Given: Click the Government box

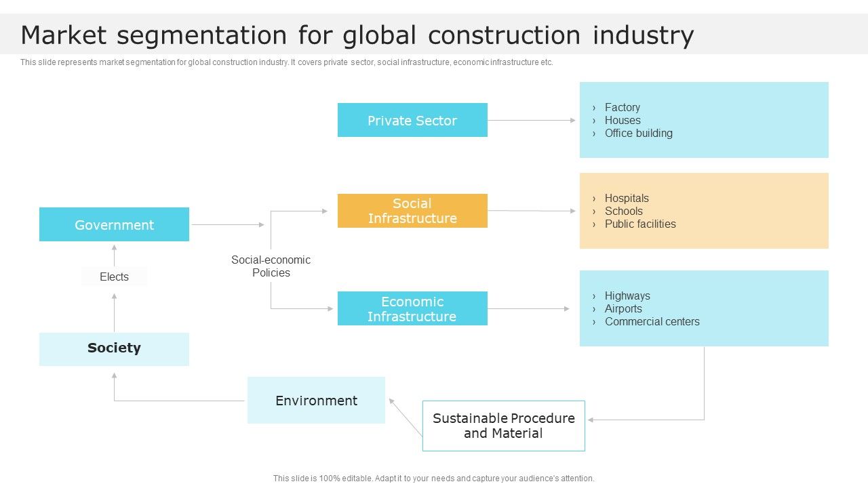Looking at the screenshot, I should 114,224.
